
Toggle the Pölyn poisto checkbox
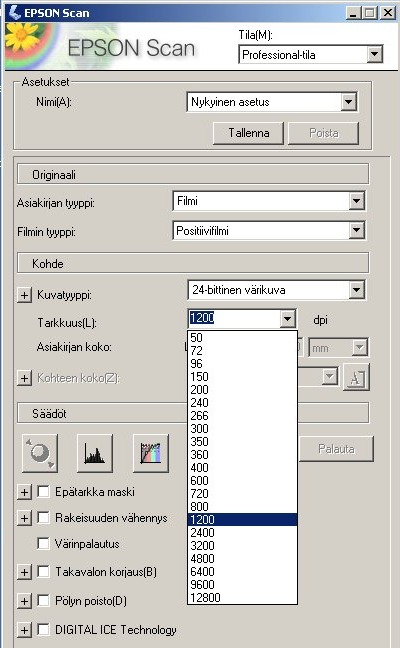(x=43, y=600)
